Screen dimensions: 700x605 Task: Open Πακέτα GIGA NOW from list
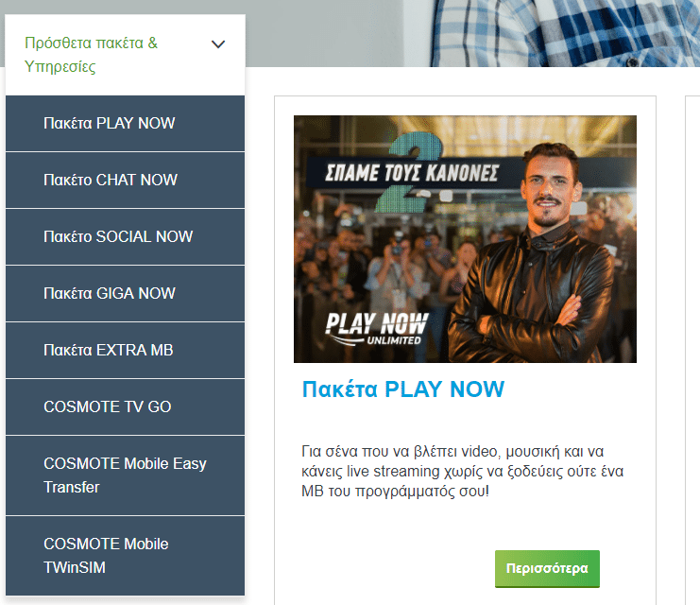coord(125,294)
